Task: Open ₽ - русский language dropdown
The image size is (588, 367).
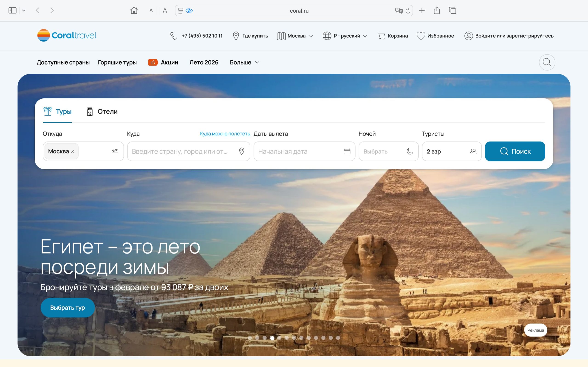Action: click(345, 36)
